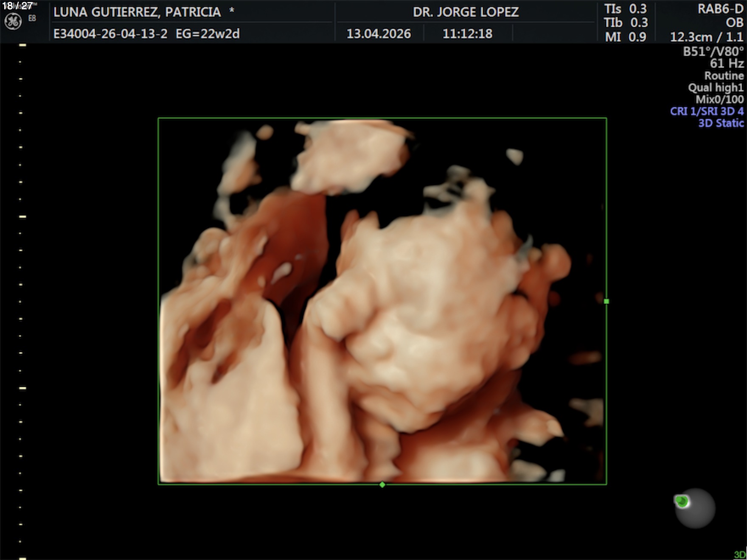Open the Routine preset setting
The width and height of the screenshot is (747, 560).
[x=724, y=76]
